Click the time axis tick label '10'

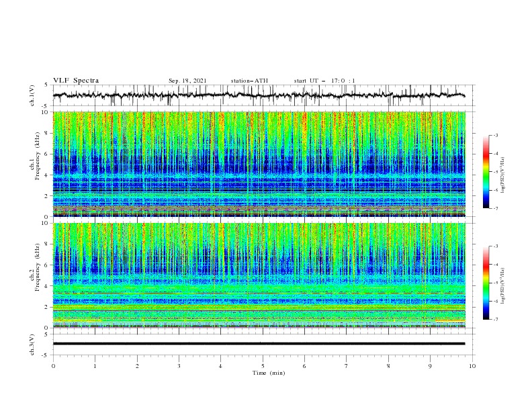coord(472,366)
